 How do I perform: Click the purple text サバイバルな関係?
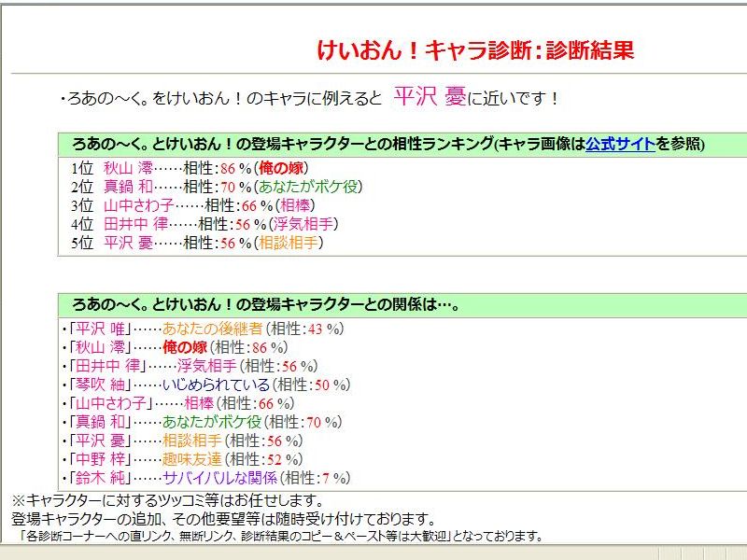tap(219, 478)
